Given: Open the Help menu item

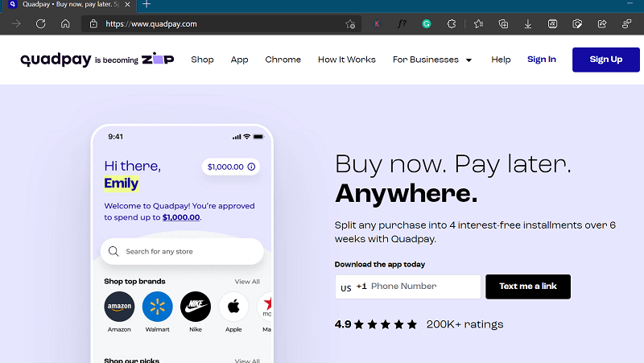Looking at the screenshot, I should [x=501, y=60].
